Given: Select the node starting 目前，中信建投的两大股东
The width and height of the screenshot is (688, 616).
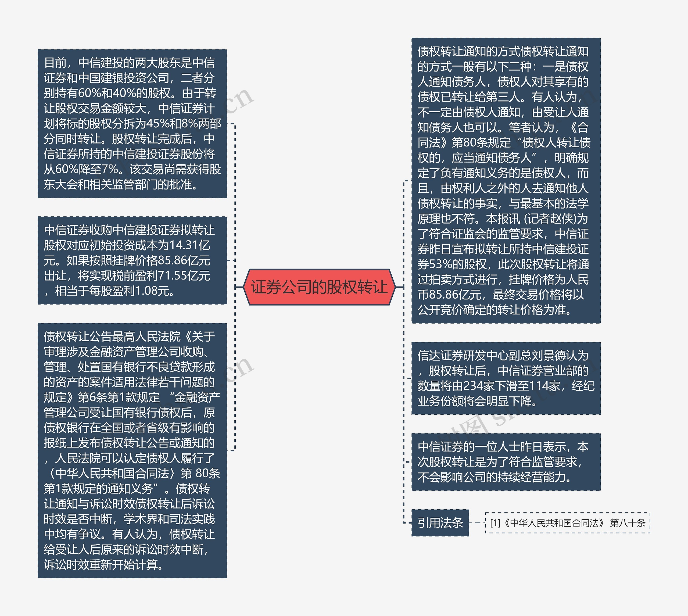Looking at the screenshot, I should [132, 124].
